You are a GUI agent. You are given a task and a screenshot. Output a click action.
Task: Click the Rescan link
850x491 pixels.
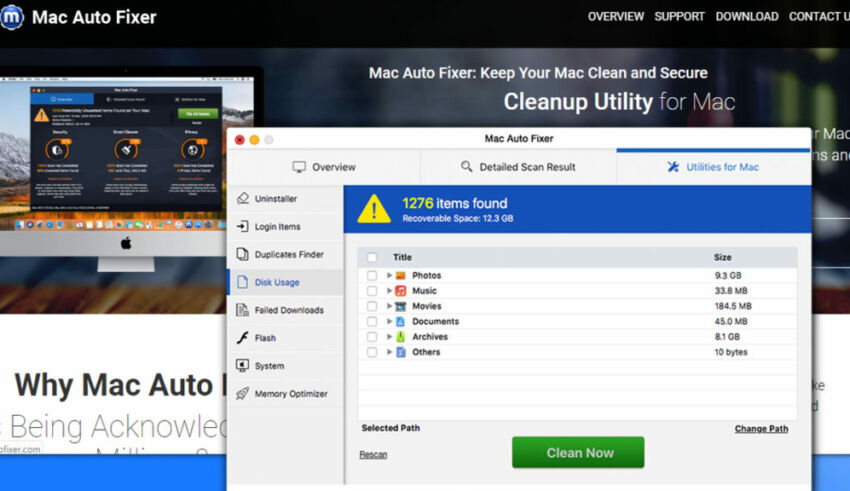374,455
